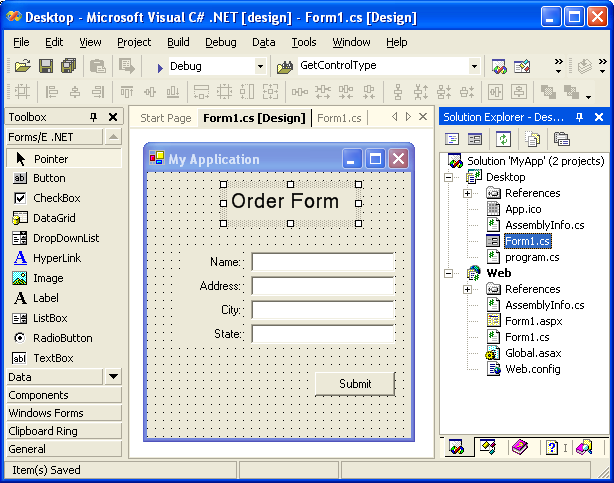Viewport: 614px width, 483px height.
Task: Click the Bring to Front icon
Action: pos(548,92)
